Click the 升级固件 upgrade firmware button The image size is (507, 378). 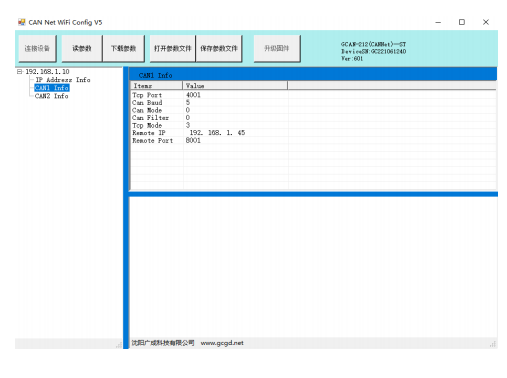click(x=277, y=48)
